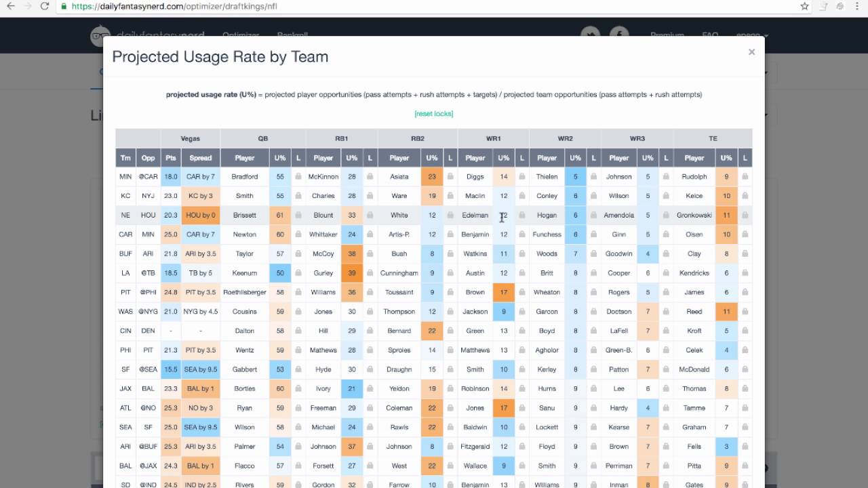Lock Thielen as MIN WR2
Viewport: 868px width, 488px height.
594,177
